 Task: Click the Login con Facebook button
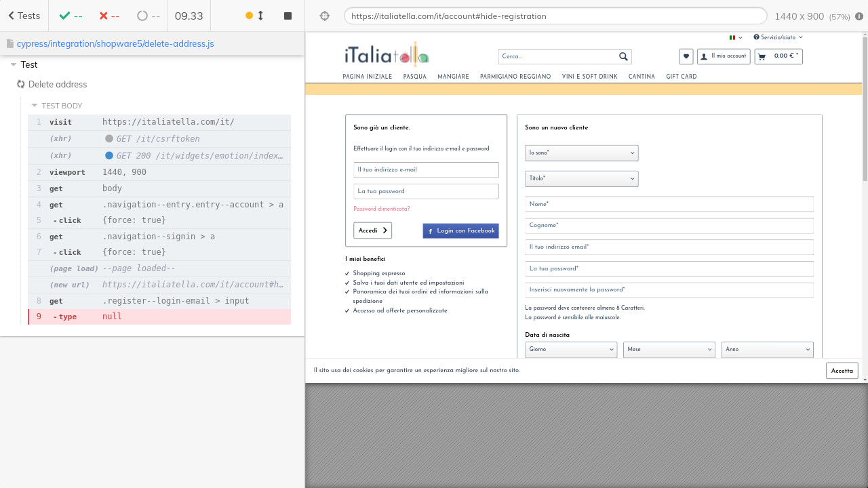tap(460, 231)
